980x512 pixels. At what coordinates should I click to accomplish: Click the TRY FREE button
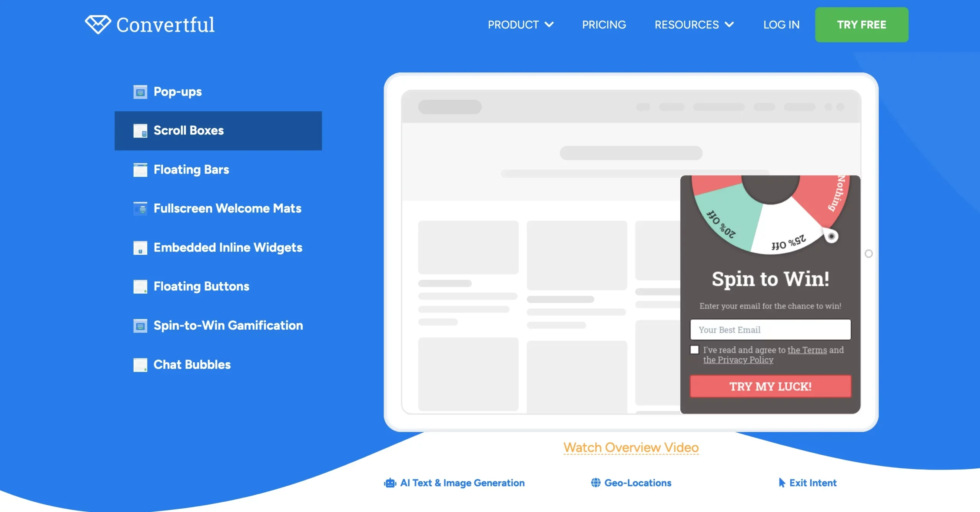point(862,25)
